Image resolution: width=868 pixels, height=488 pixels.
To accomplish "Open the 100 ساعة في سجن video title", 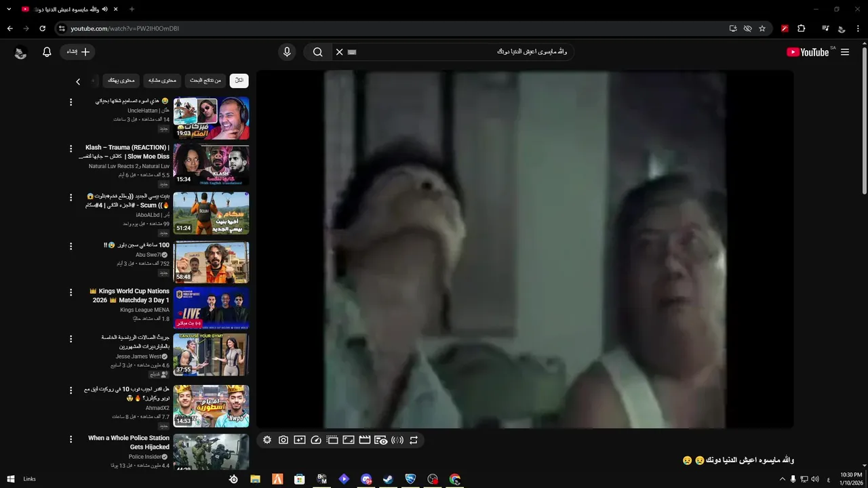I will 137,245.
